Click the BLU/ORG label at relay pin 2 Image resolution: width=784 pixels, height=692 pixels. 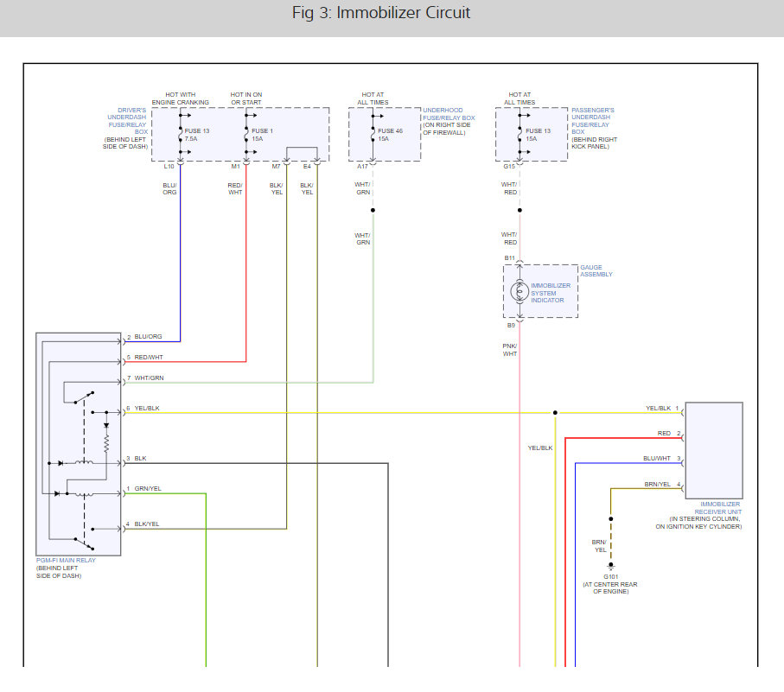(x=149, y=336)
